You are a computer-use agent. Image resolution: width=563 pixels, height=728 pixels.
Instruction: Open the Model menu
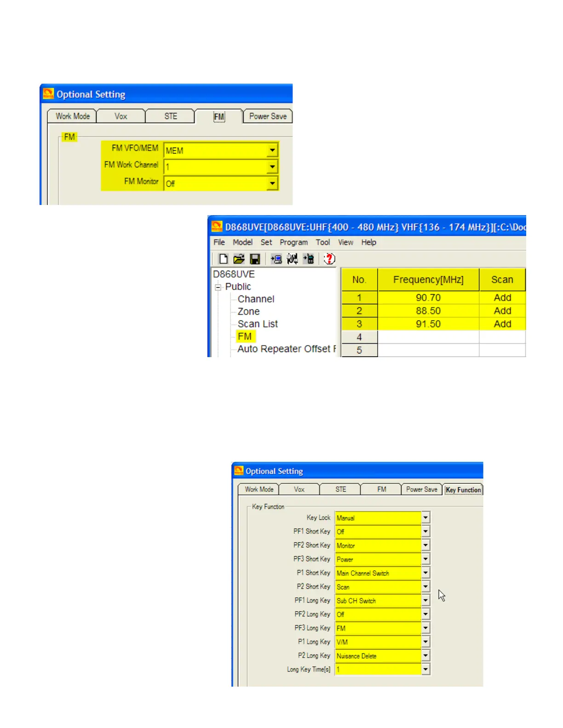[242, 242]
